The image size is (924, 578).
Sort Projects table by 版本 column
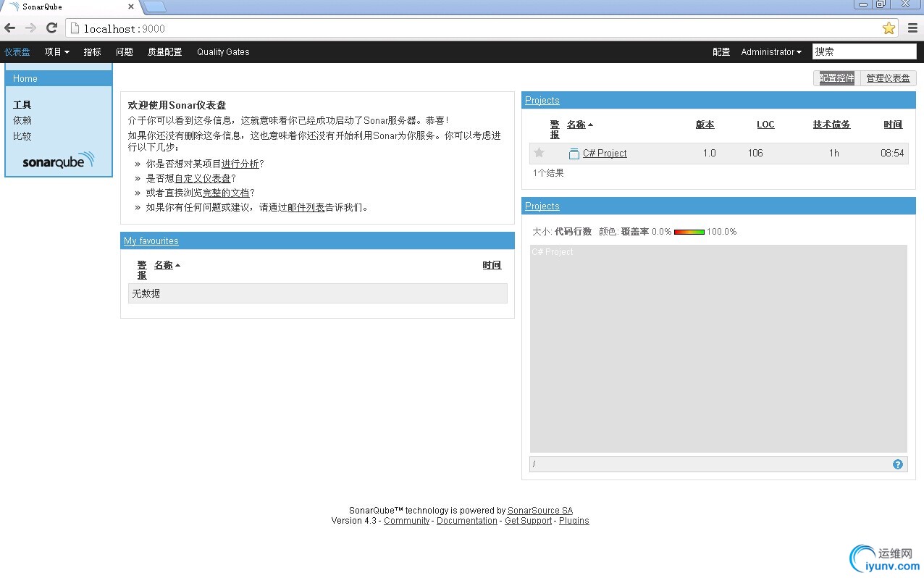pos(705,125)
